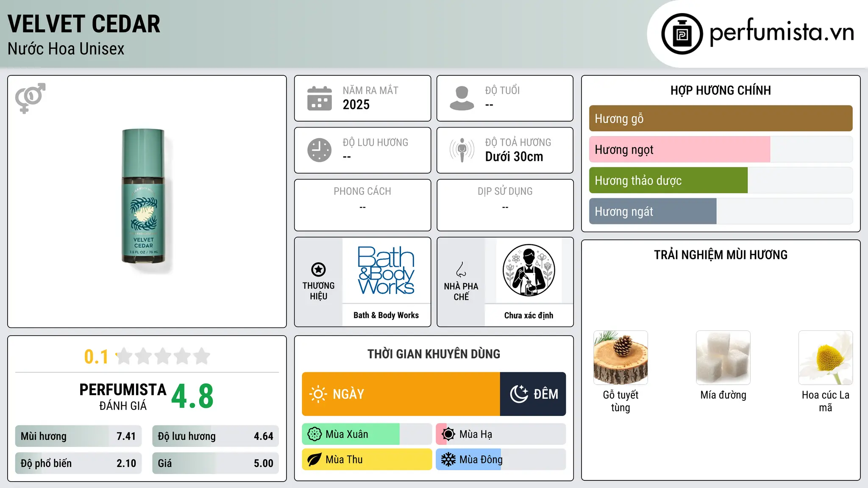The height and width of the screenshot is (488, 868).
Task: Click the sillage icon beside Độ toả hương
Action: pyautogui.click(x=462, y=150)
